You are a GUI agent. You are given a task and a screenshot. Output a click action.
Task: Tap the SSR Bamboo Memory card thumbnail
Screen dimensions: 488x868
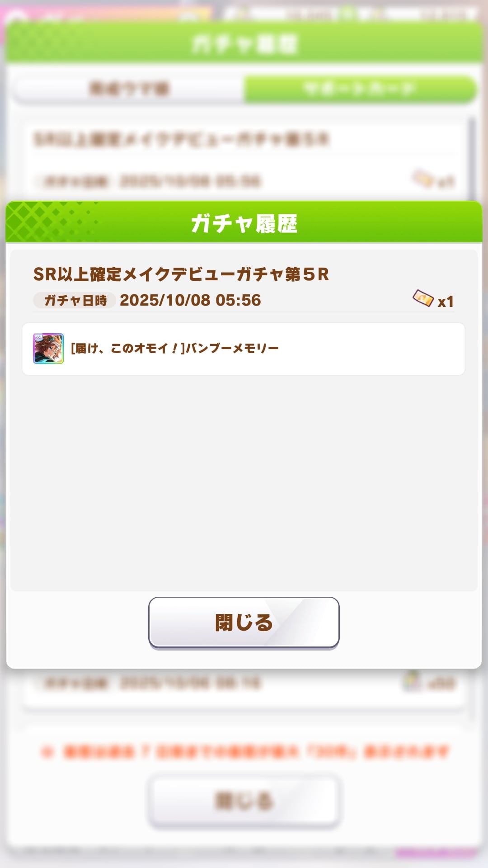pos(48,349)
